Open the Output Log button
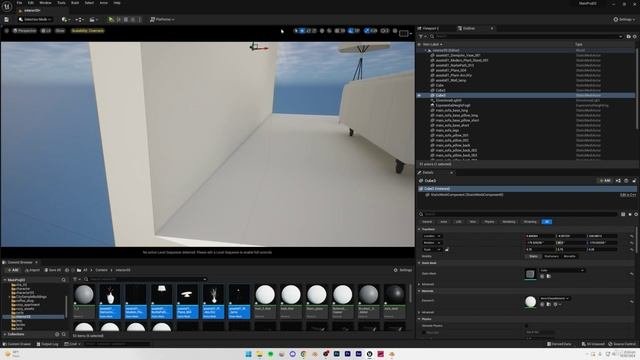640x360 pixels. pos(47,344)
